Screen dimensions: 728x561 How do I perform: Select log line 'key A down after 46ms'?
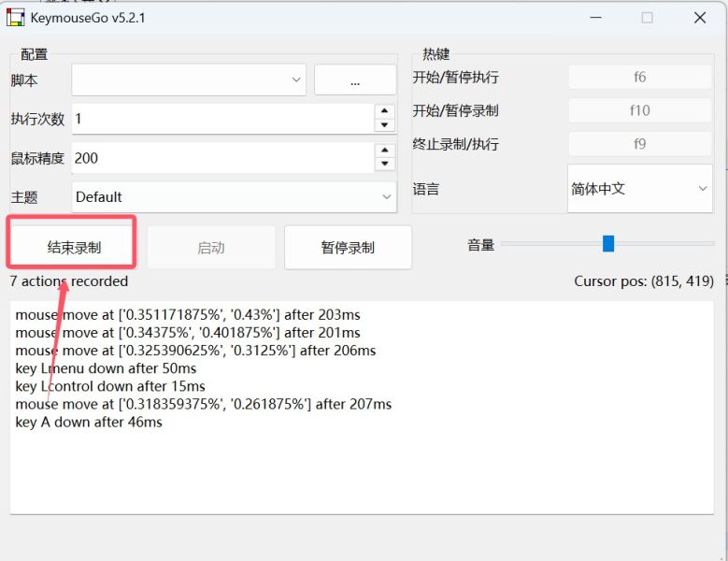(x=89, y=422)
